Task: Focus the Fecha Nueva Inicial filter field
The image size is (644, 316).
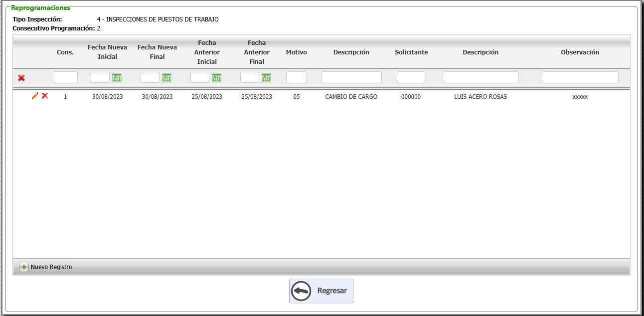Action: point(100,77)
